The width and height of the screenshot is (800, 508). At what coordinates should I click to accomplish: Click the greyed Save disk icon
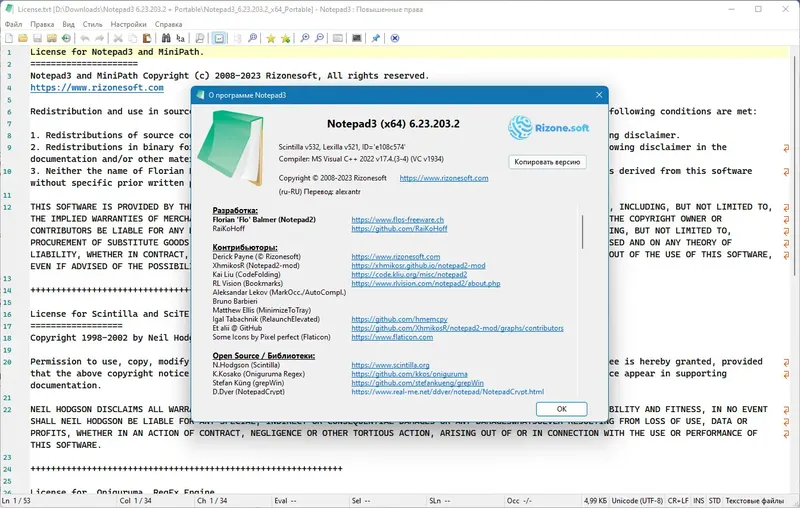point(37,38)
